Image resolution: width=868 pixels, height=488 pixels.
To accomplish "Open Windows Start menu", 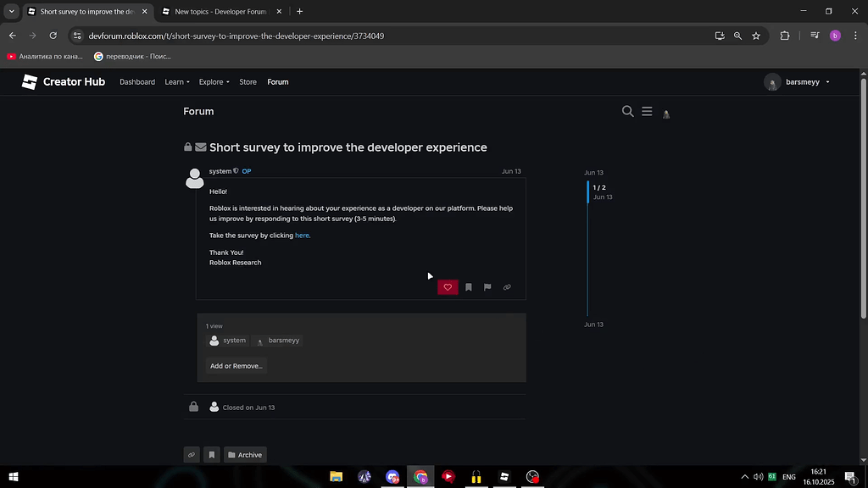I will tap(14, 477).
